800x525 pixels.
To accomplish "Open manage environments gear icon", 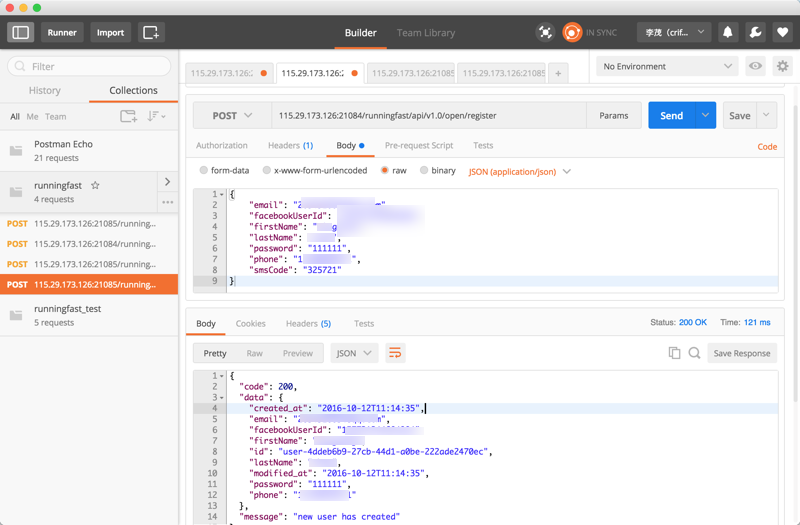I will click(x=782, y=66).
